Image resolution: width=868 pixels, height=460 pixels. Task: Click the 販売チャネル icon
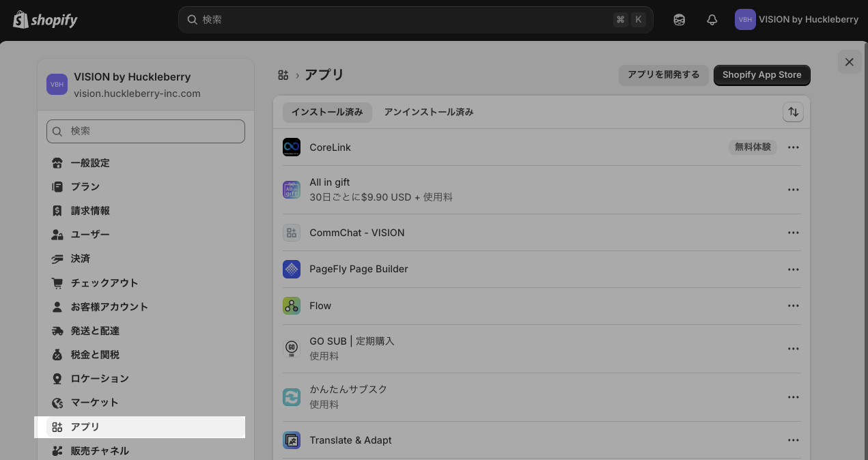pos(57,451)
